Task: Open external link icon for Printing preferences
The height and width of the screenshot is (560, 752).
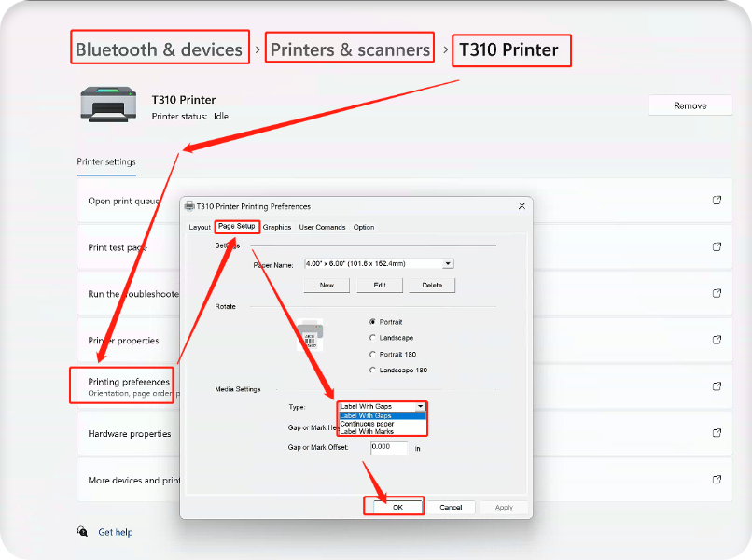Action: pos(717,386)
